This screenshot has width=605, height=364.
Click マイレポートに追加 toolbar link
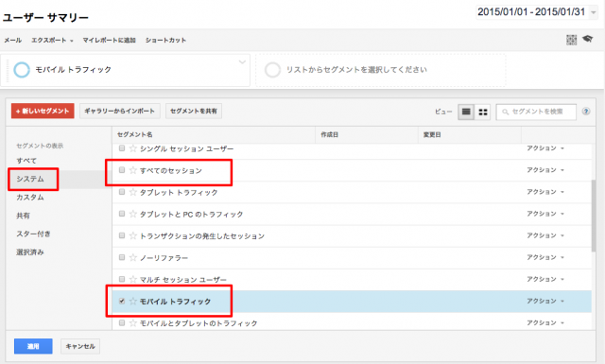click(110, 40)
